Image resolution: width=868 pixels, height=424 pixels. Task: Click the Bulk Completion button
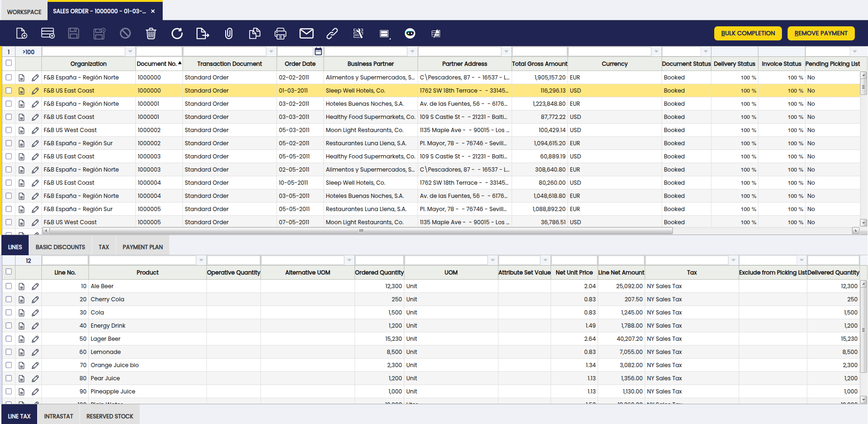pos(748,33)
